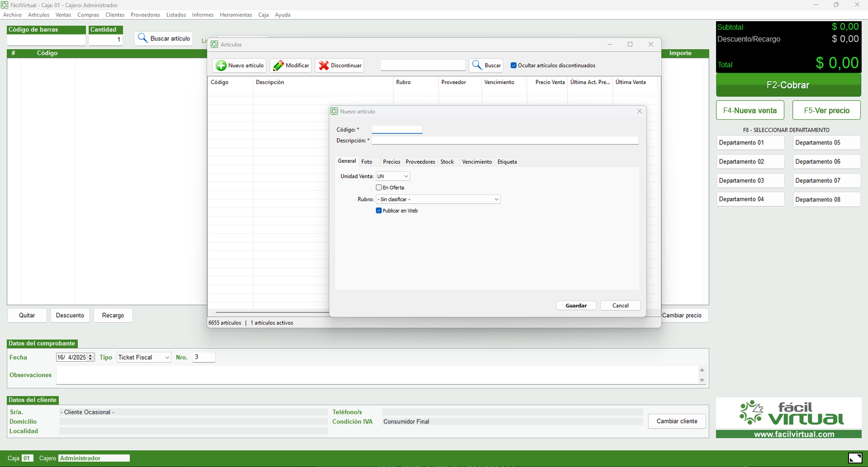Screen dimensions: 868x467
Task: Toggle Ocultar artículos discontinuados checkbox
Action: 514,66
